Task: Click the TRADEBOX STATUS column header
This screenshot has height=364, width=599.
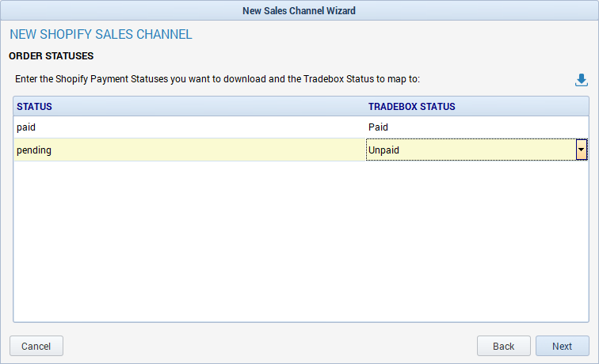Action: point(477,107)
